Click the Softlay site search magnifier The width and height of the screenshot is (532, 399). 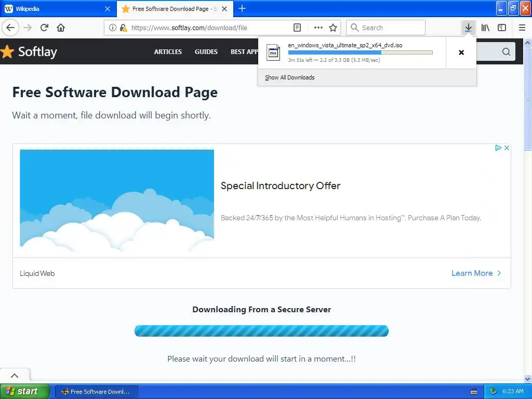click(506, 51)
